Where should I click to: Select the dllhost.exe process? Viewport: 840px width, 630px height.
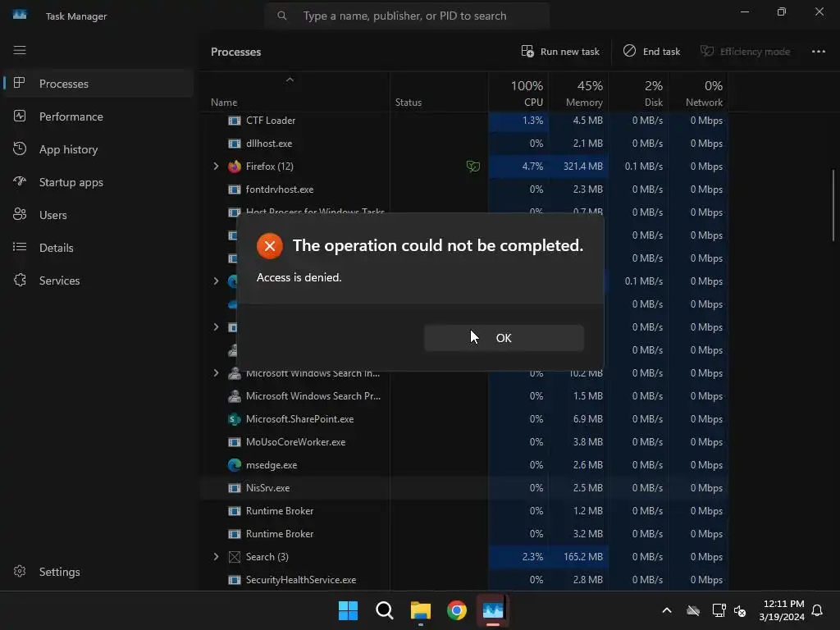[x=464, y=144]
